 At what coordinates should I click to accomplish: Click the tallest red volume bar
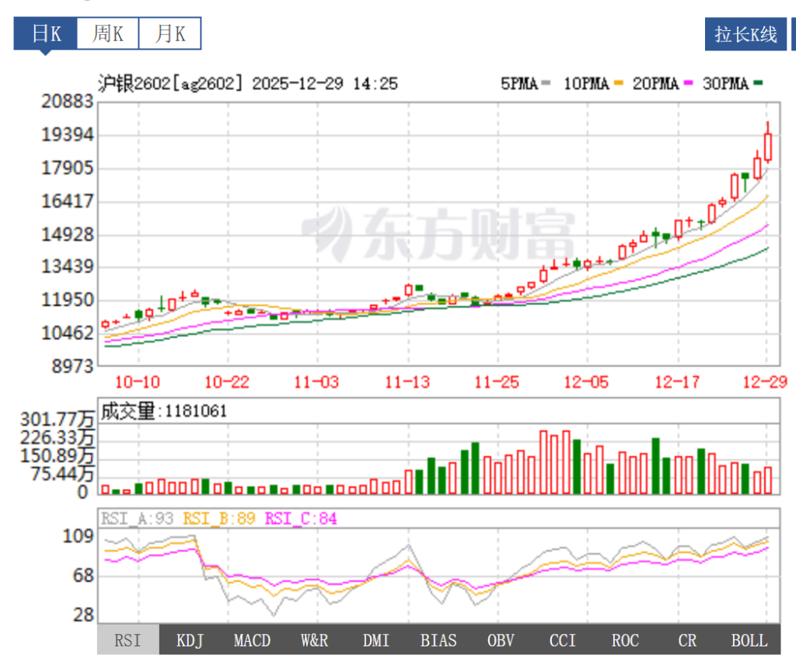pos(544,462)
